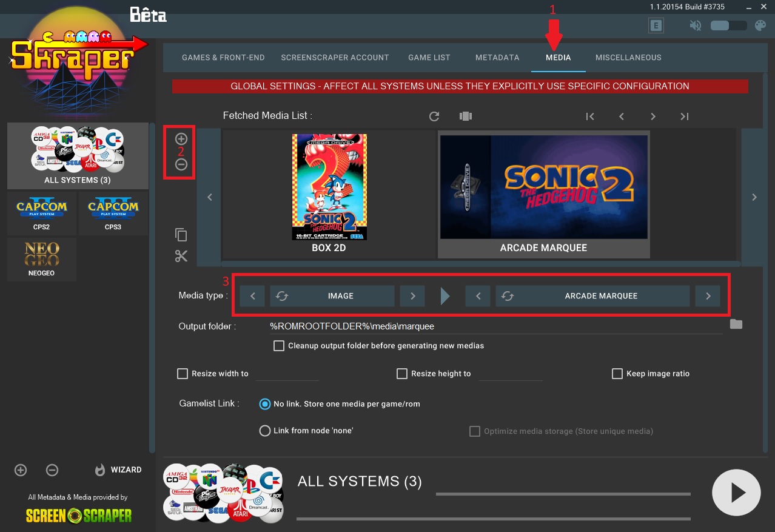Open the GAME LIST tab
Image resolution: width=775 pixels, height=532 pixels.
429,58
